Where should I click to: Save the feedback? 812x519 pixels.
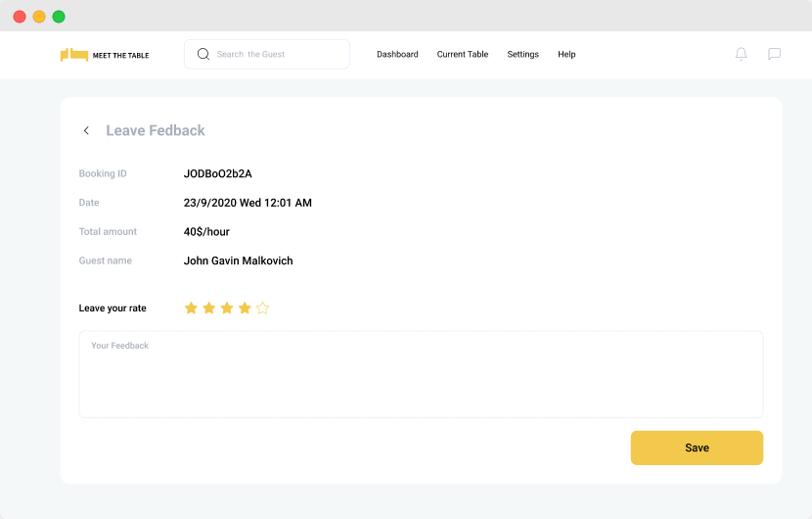[x=697, y=448]
